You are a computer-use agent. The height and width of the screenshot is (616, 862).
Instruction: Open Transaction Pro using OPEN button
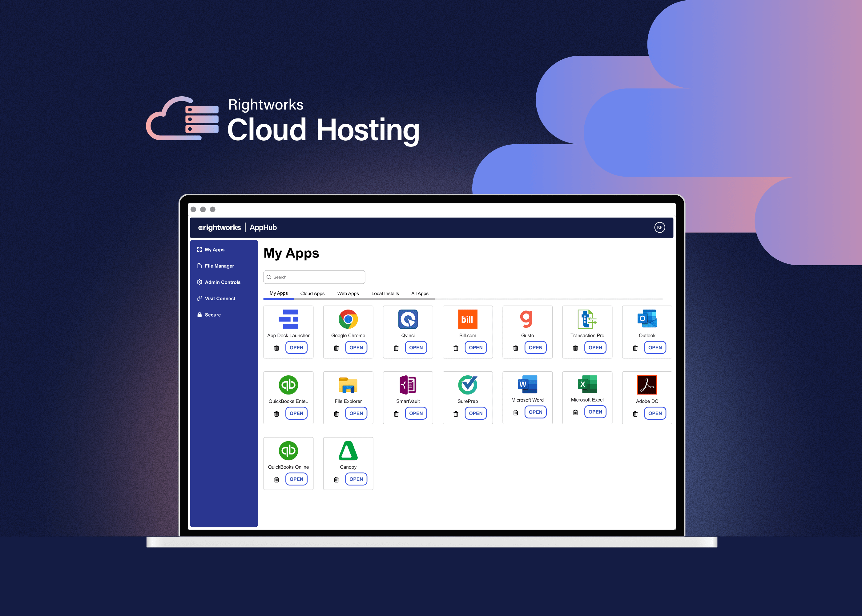tap(595, 347)
